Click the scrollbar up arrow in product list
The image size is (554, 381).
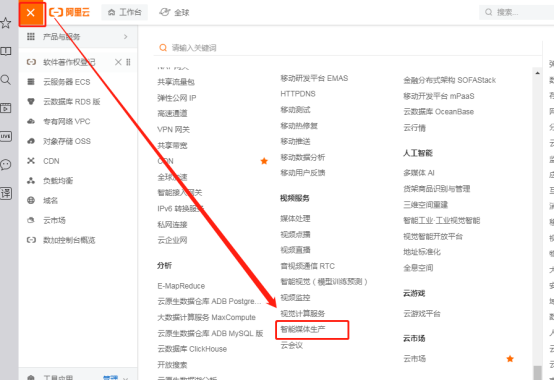click(x=537, y=73)
